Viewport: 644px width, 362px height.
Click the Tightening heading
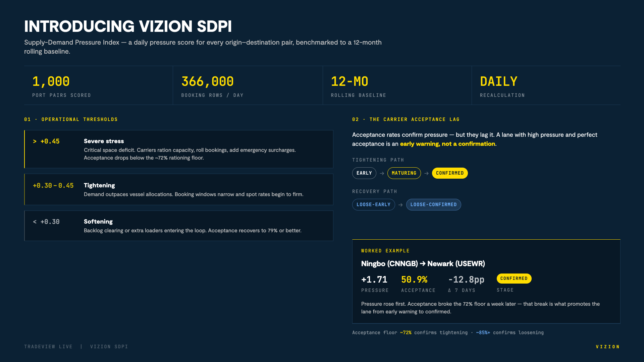[x=99, y=185]
